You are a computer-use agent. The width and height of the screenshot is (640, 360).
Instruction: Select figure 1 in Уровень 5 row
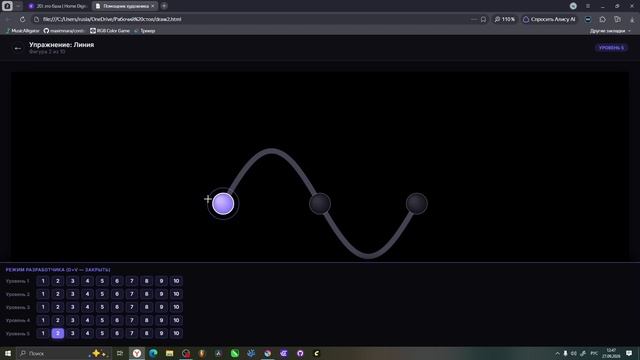point(43,333)
